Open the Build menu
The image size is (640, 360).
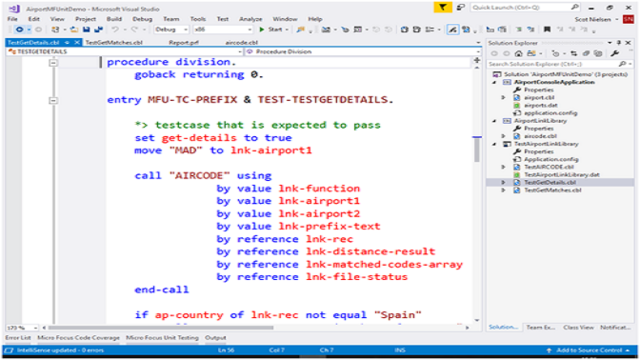point(114,19)
